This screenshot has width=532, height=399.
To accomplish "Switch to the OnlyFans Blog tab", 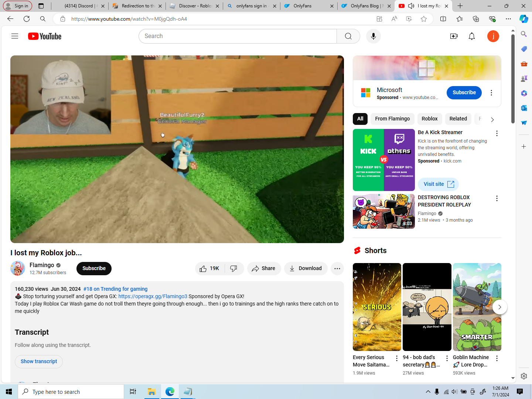I will pyautogui.click(x=366, y=6).
